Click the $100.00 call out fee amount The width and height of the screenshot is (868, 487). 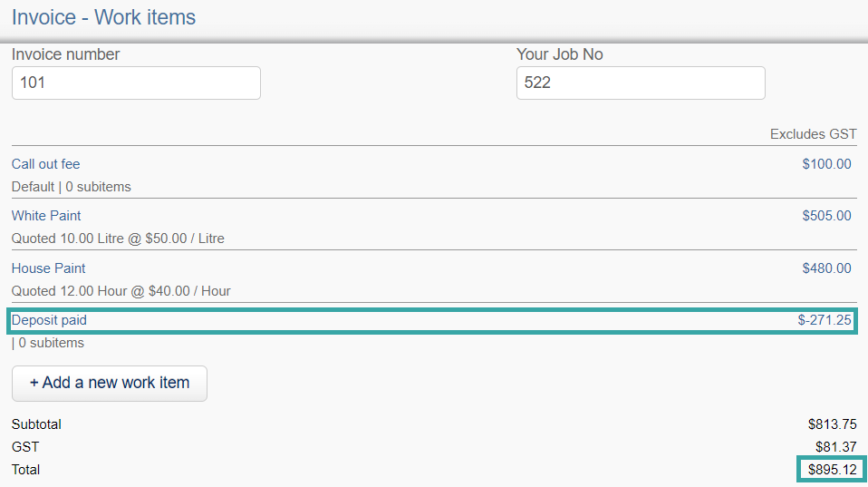tap(826, 164)
